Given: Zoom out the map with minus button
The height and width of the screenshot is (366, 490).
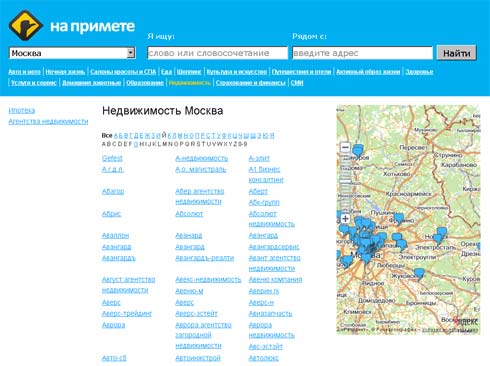Looking at the screenshot, I should coord(345,147).
